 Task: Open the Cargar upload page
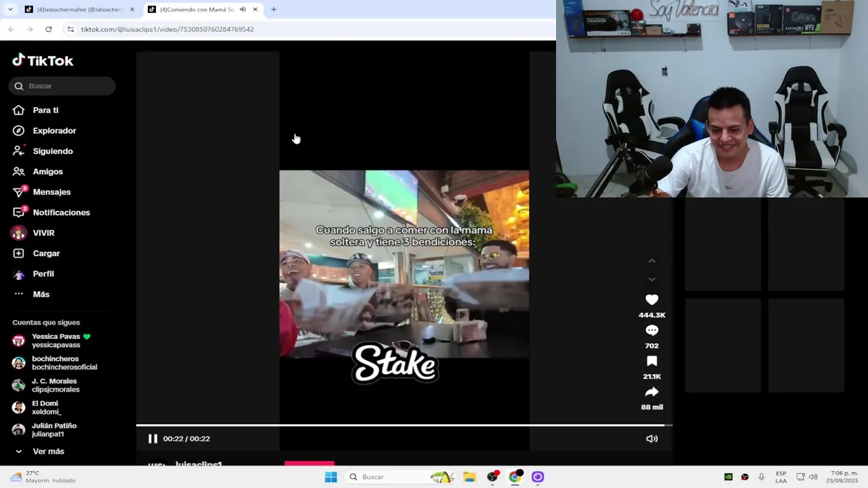[x=46, y=253]
